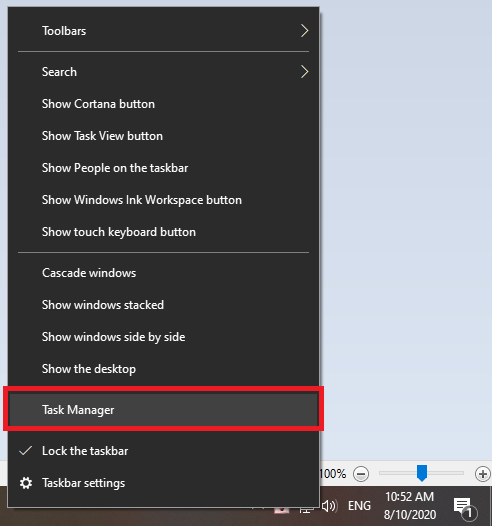
Task: Choose Show windows stacked
Action: (163, 305)
